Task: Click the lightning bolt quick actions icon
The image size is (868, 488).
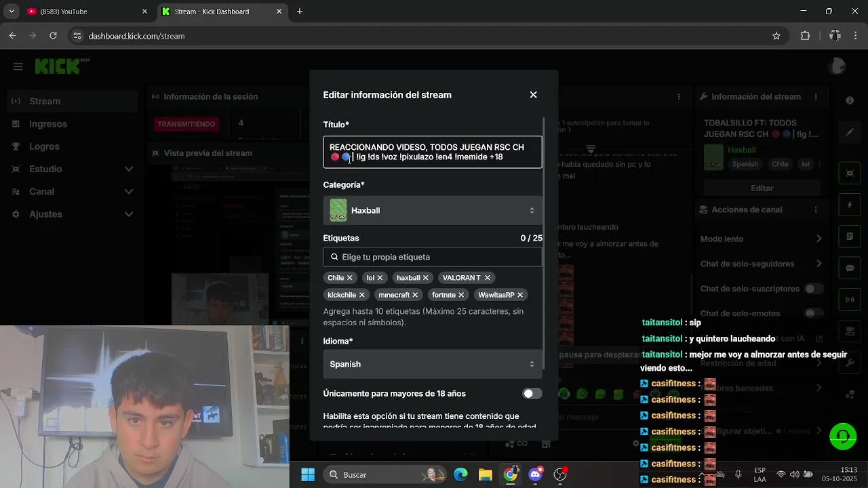Action: click(x=850, y=205)
